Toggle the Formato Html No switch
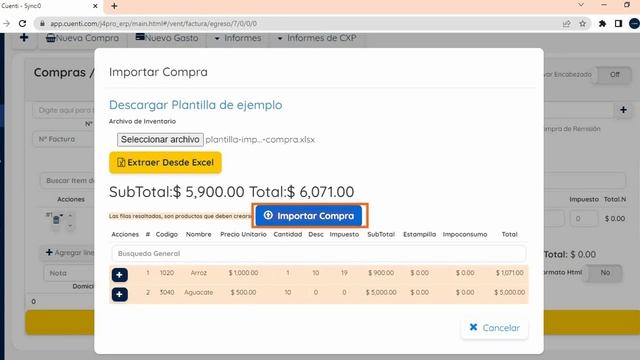This screenshot has height=360, width=640. coord(604,272)
